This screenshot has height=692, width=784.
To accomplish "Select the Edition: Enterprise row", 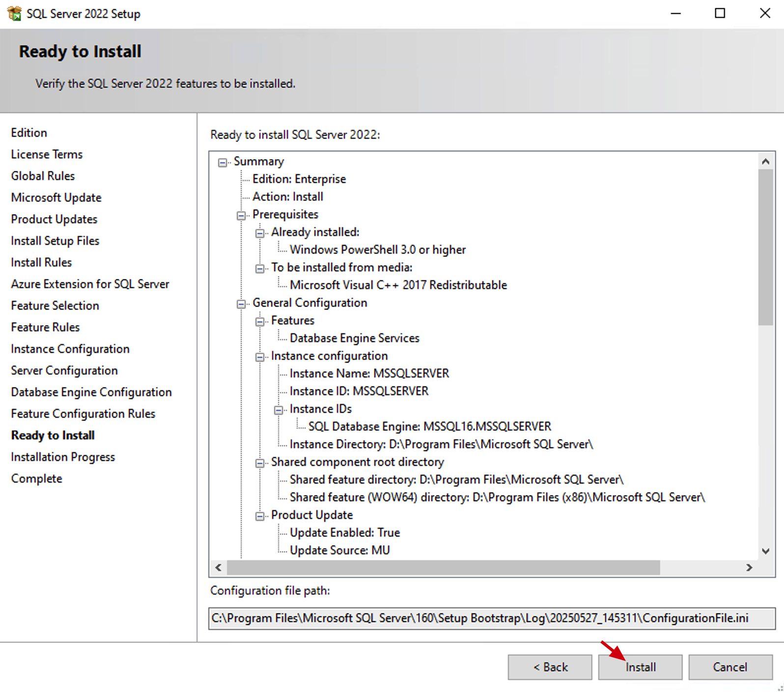I will pos(299,179).
